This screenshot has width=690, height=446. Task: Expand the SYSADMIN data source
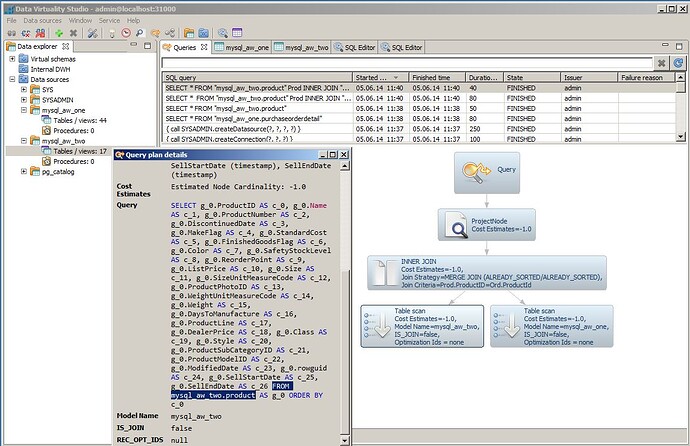[x=24, y=100]
